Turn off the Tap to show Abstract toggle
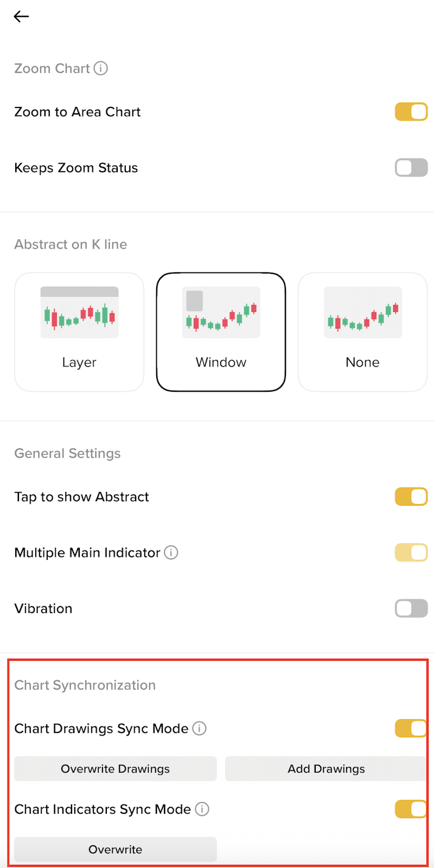The height and width of the screenshot is (868, 434). (x=411, y=497)
